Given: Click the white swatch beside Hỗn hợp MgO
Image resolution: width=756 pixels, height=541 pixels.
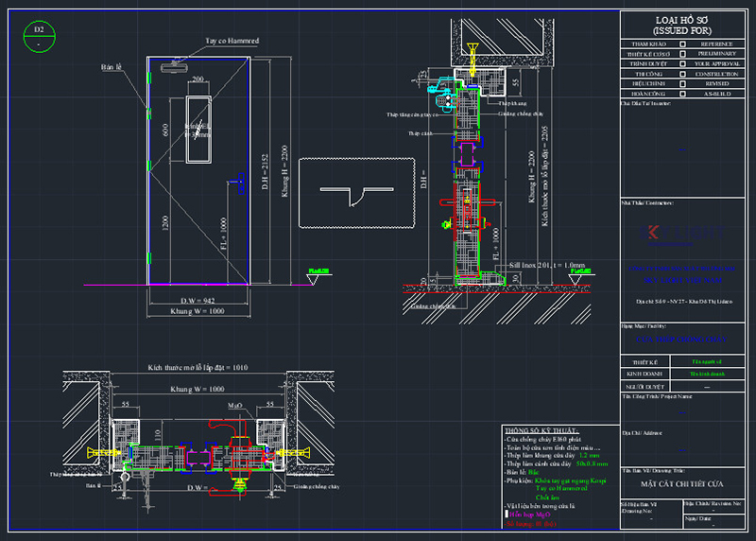Looking at the screenshot, I should [x=507, y=515].
